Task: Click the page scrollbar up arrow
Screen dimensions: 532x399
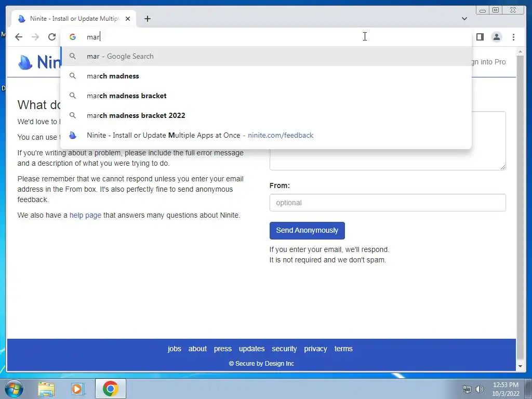Action: [520, 51]
